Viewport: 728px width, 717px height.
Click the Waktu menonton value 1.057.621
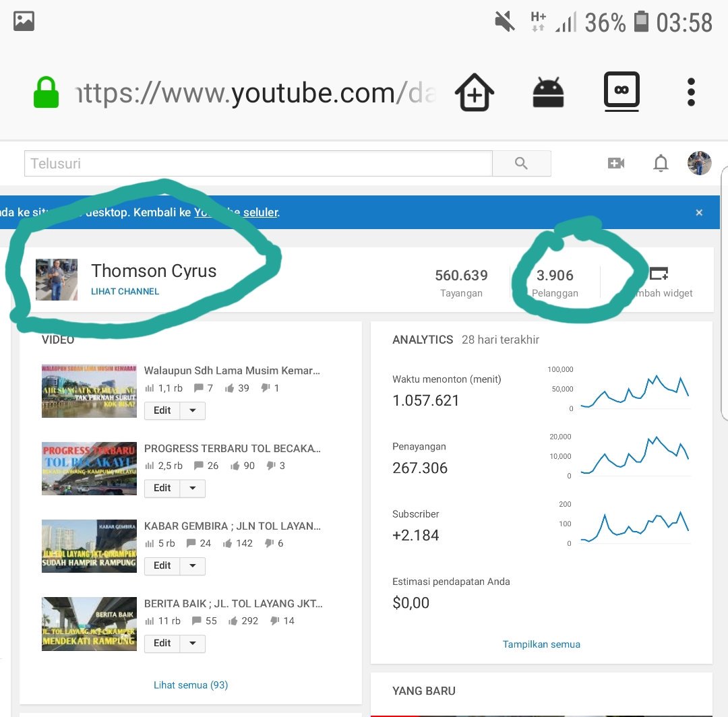426,400
